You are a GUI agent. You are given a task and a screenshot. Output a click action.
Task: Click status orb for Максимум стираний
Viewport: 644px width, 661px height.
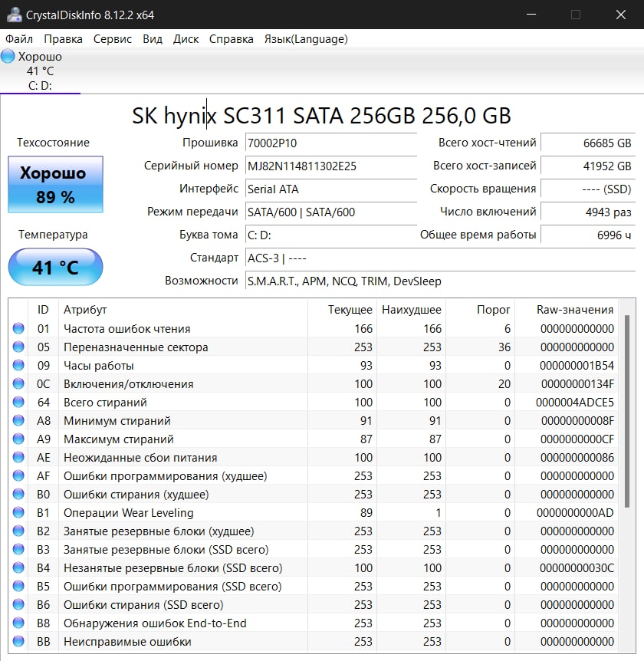click(18, 439)
